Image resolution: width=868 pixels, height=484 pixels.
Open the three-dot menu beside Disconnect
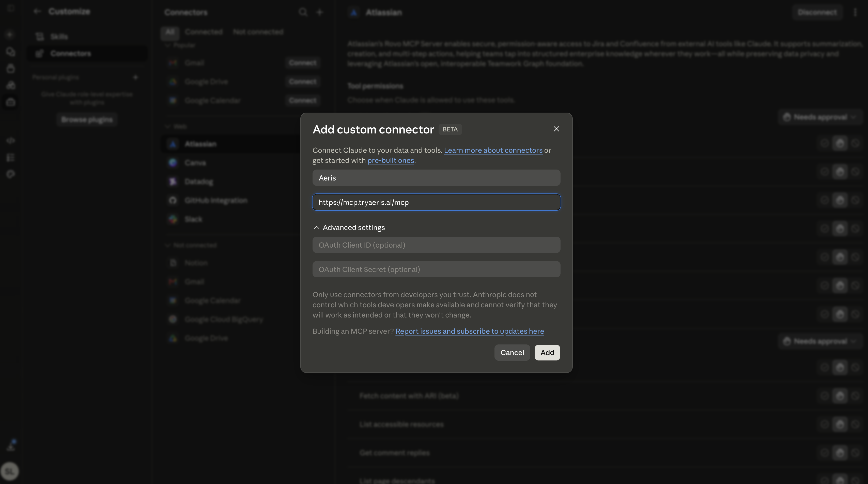tap(855, 12)
